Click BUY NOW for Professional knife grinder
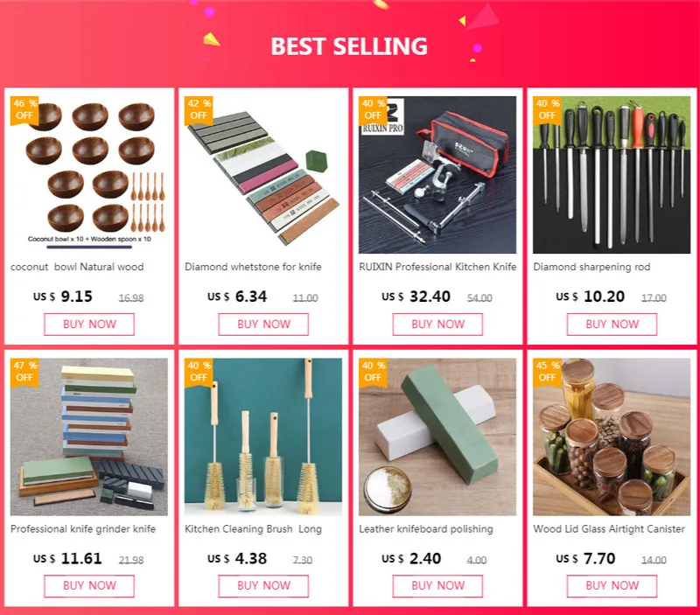700x615 pixels. [89, 586]
